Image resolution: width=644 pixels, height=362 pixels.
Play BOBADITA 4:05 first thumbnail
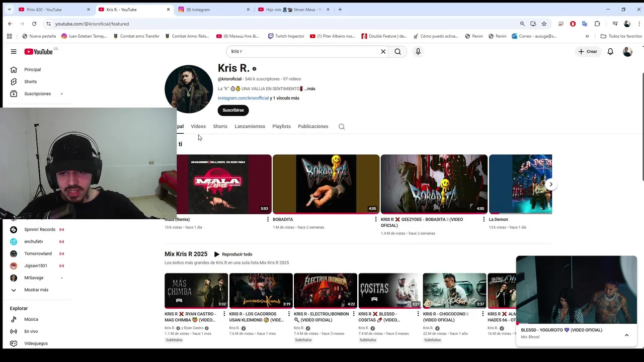point(326,184)
